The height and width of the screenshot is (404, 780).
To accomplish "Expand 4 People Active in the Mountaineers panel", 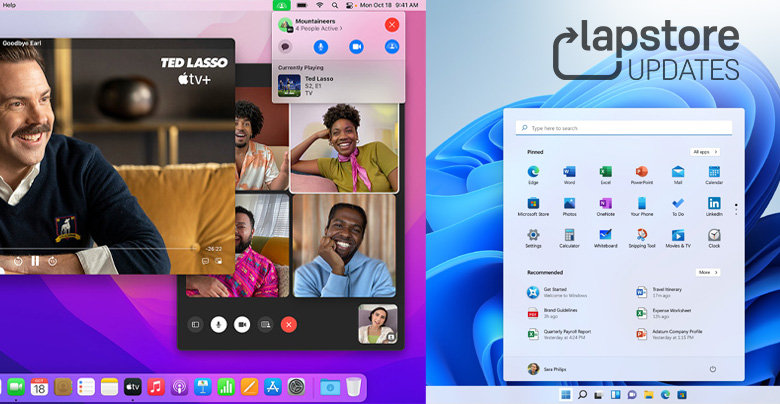I will [x=319, y=29].
